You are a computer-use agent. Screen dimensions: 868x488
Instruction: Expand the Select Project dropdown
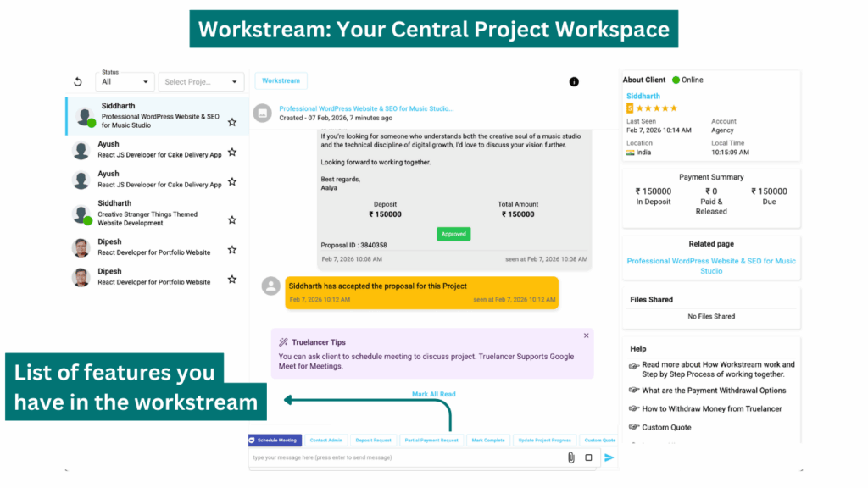click(200, 82)
